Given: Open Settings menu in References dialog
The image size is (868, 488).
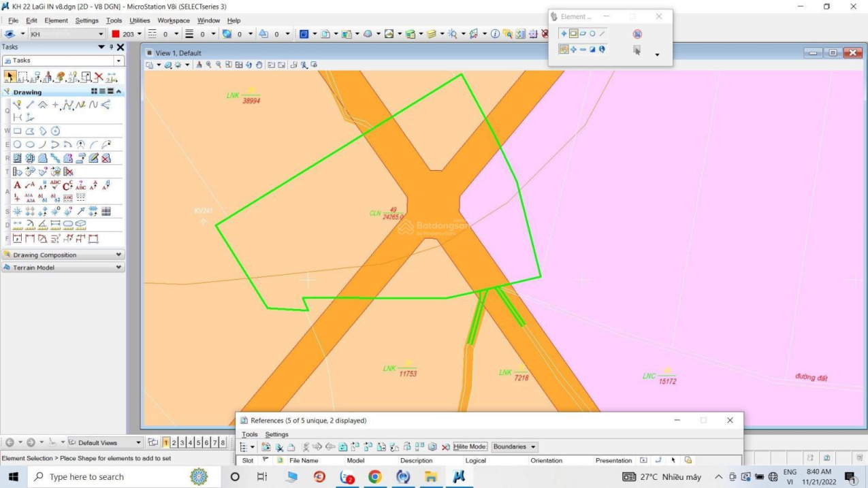Looking at the screenshot, I should coord(276,434).
